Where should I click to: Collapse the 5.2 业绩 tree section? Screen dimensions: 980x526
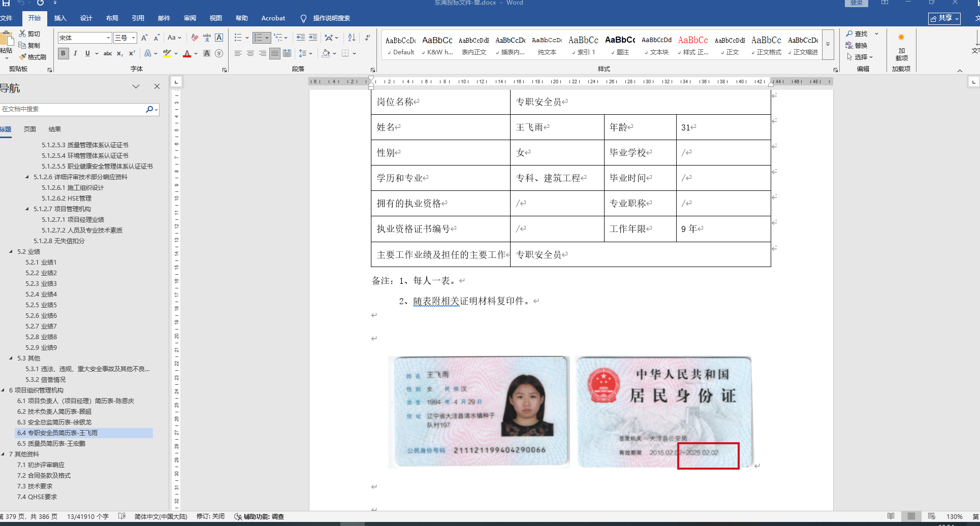click(11, 252)
